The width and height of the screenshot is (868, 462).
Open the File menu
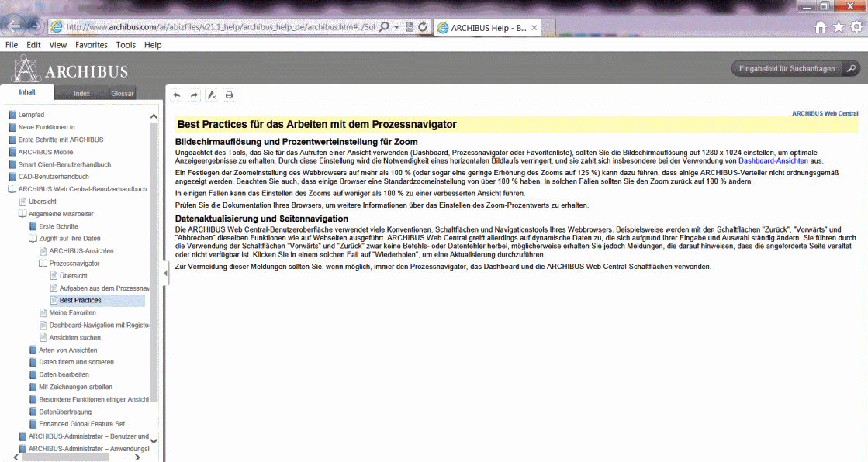point(12,45)
